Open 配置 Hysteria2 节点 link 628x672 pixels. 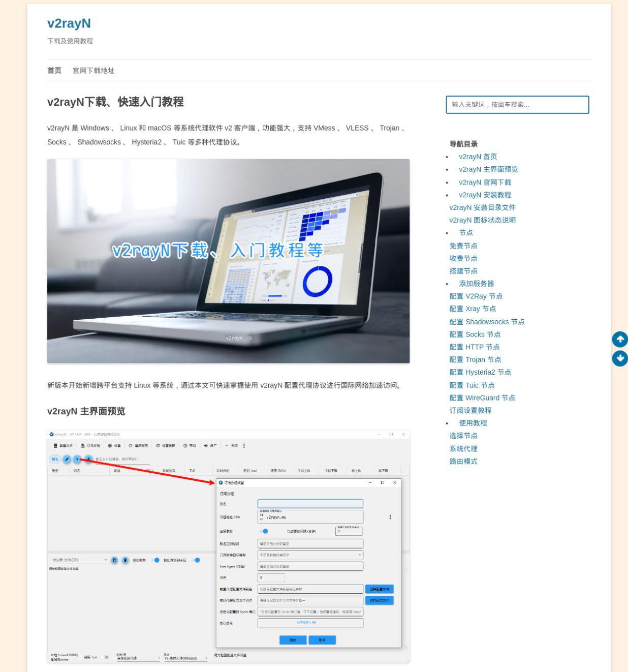(480, 372)
